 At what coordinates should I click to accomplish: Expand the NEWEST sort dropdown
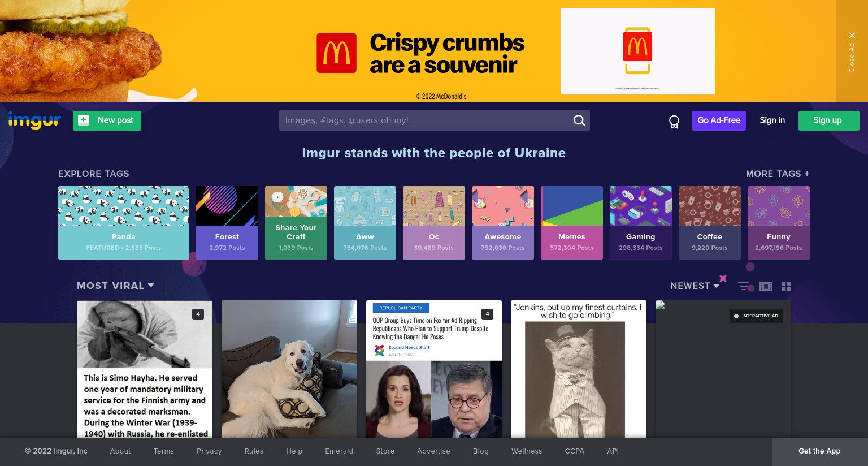click(695, 286)
